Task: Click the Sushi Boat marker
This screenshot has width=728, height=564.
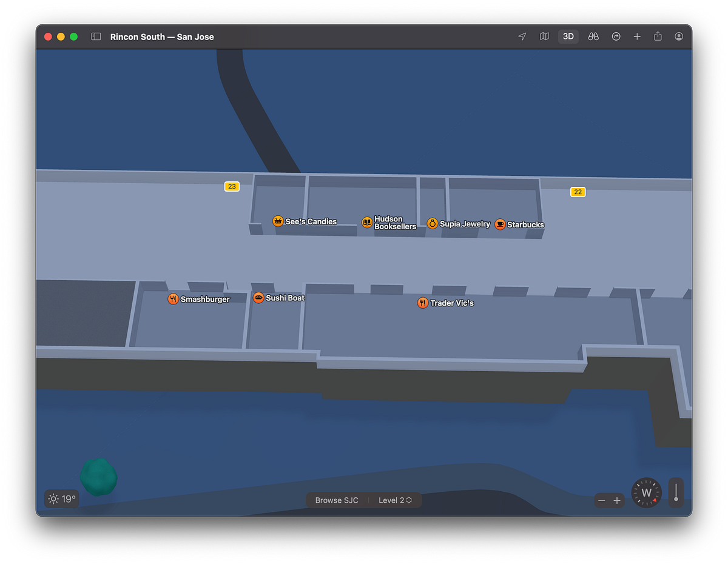Action: click(x=258, y=297)
